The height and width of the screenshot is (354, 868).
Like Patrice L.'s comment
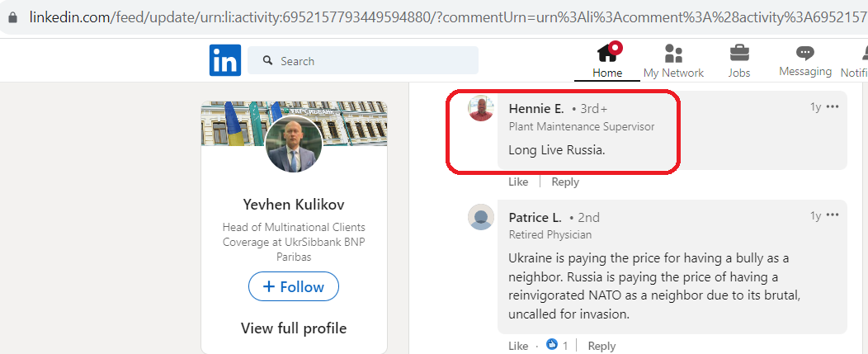pyautogui.click(x=518, y=346)
